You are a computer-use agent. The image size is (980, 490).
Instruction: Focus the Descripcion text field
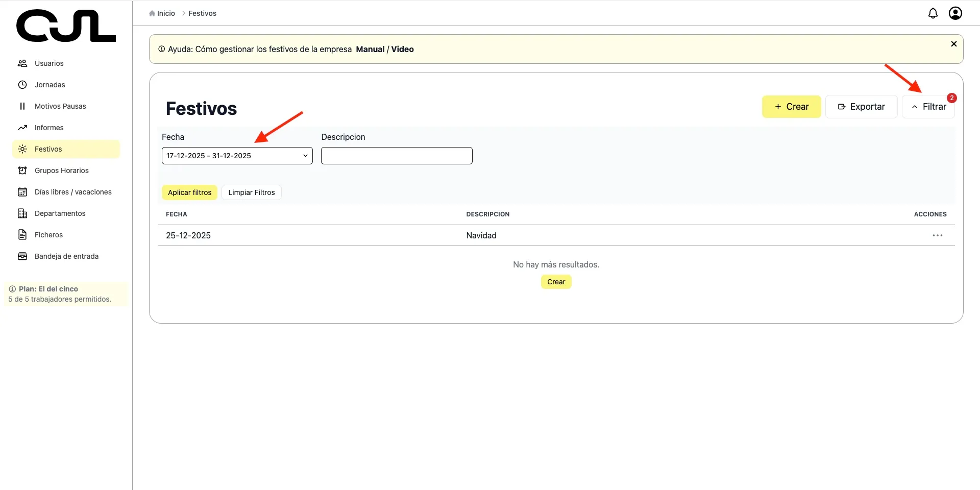(x=397, y=156)
